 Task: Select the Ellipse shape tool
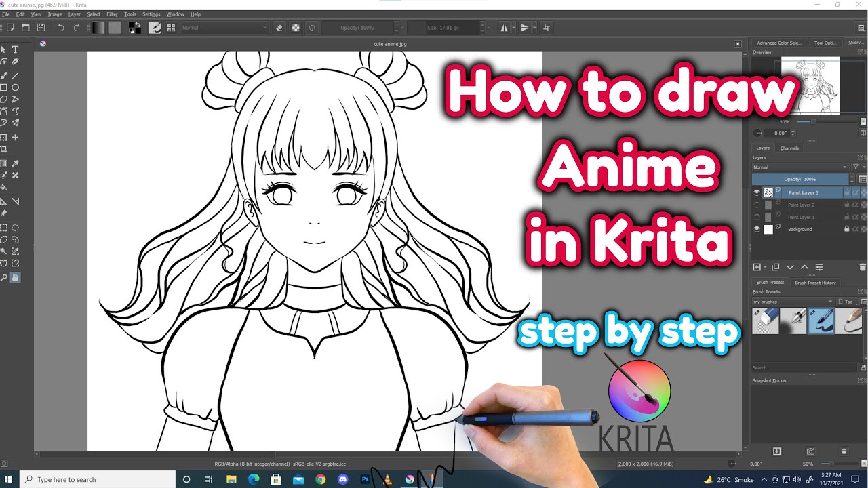tap(15, 87)
